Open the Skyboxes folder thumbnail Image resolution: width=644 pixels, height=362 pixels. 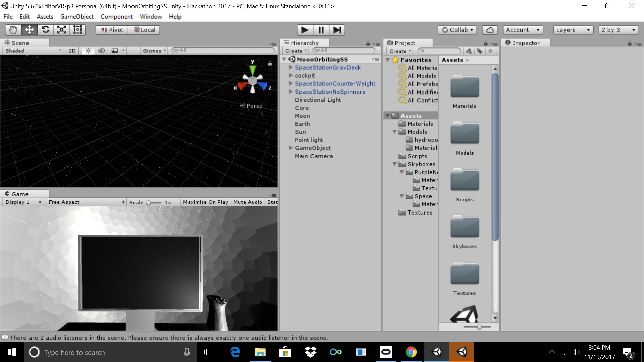[465, 228]
